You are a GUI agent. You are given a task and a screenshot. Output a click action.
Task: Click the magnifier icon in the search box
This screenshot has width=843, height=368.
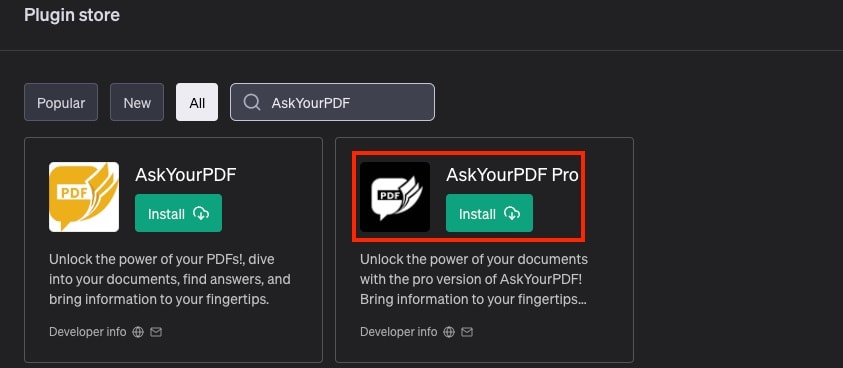(x=252, y=102)
